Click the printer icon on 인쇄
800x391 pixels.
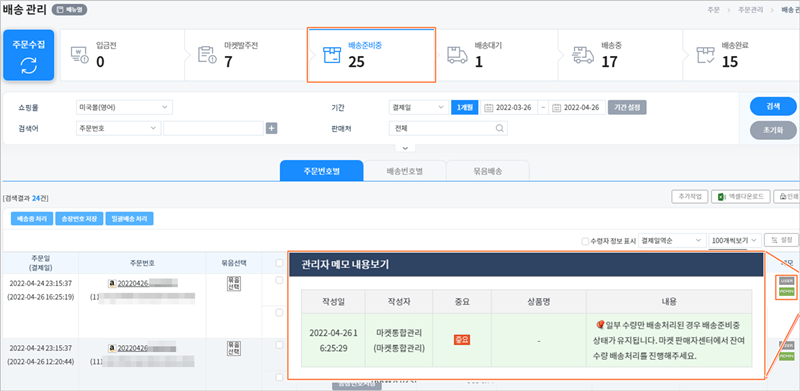coord(782,197)
